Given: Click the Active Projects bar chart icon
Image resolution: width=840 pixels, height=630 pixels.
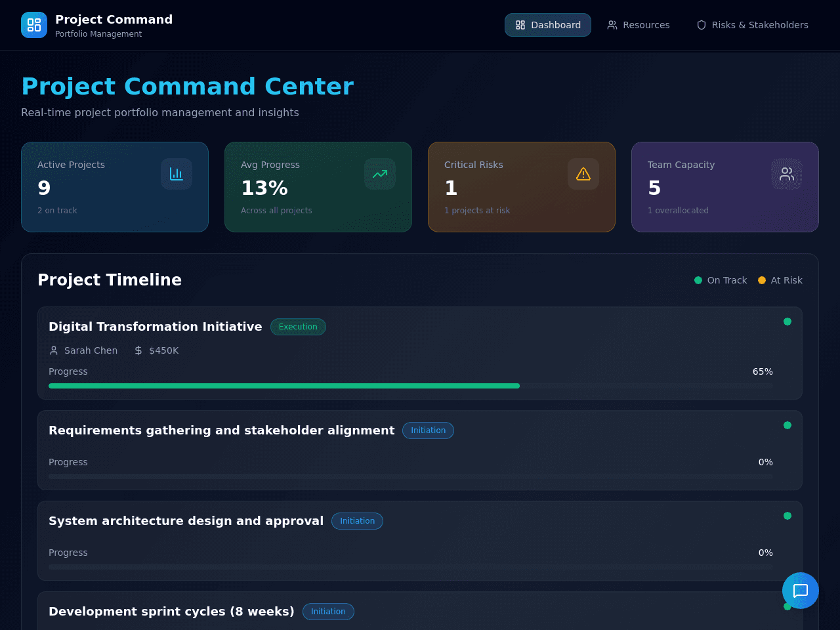Looking at the screenshot, I should click(177, 174).
